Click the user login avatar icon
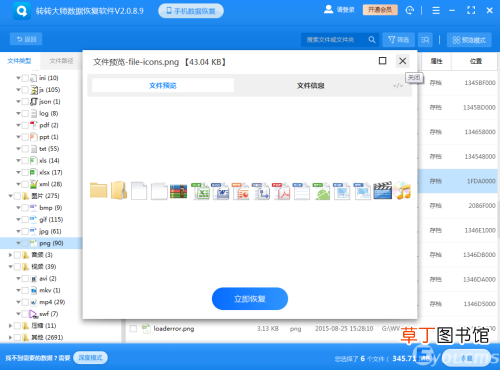Image resolution: width=500 pixels, height=370 pixels. (x=328, y=9)
